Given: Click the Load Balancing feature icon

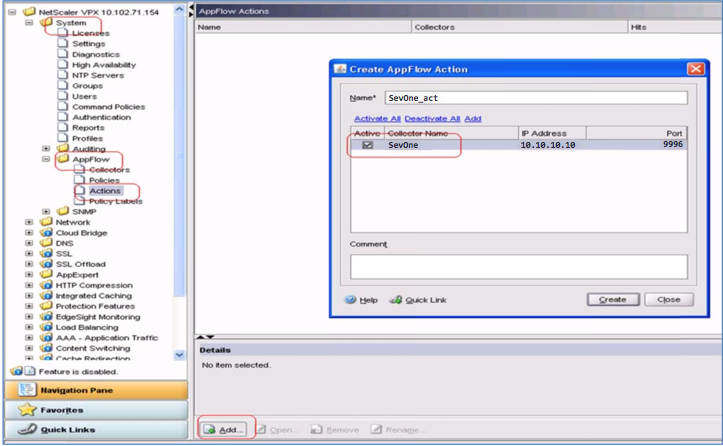Looking at the screenshot, I should (46, 327).
